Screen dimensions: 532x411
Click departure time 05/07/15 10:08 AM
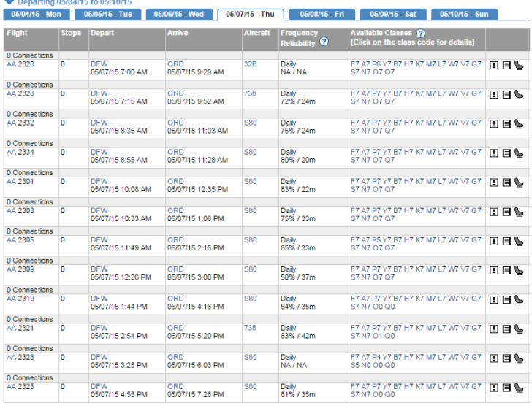pos(121,189)
